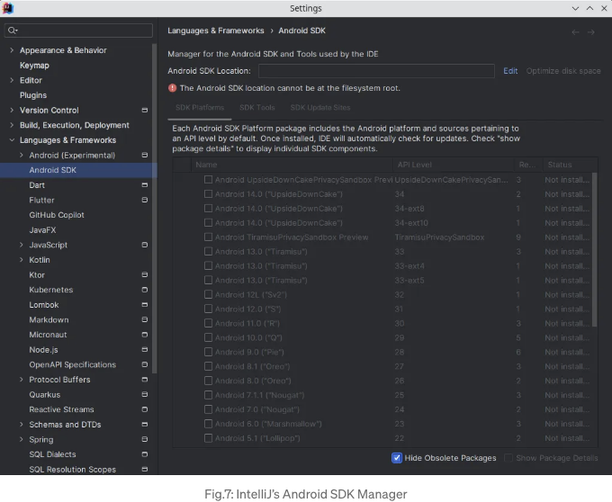The width and height of the screenshot is (612, 502).
Task: Switch to SDK Platforms tab
Action: click(200, 108)
